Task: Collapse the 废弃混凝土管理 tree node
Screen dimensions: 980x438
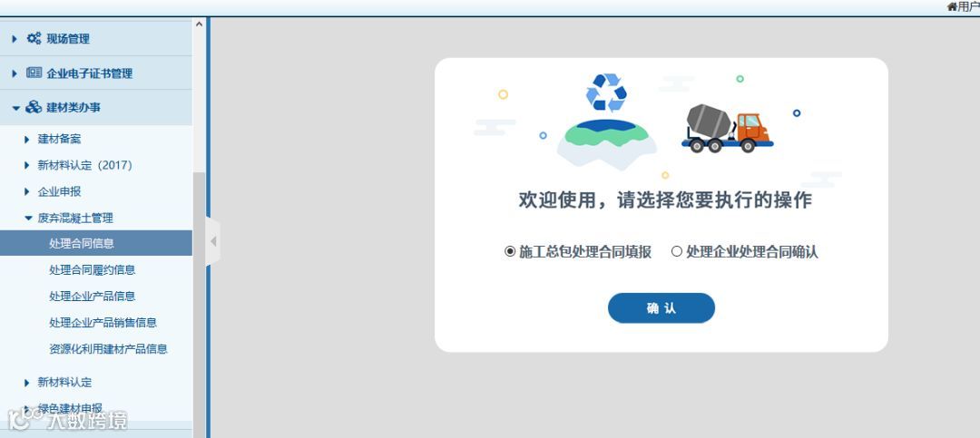Action: (x=27, y=218)
